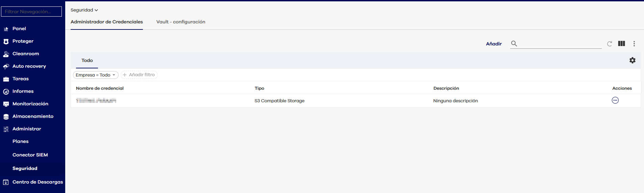Open the vertical three-dot more options menu

click(634, 44)
